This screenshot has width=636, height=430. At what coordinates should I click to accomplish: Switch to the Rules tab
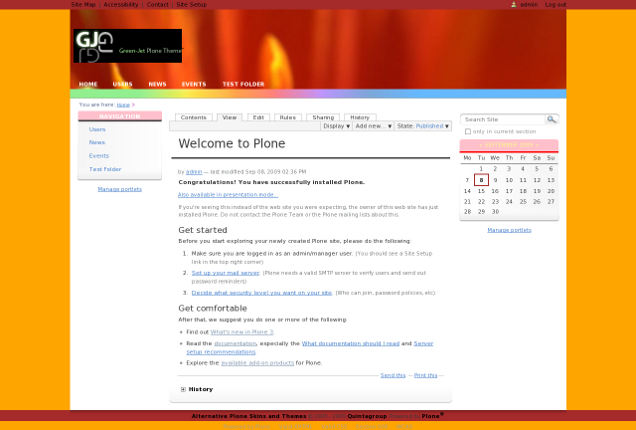pyautogui.click(x=288, y=117)
